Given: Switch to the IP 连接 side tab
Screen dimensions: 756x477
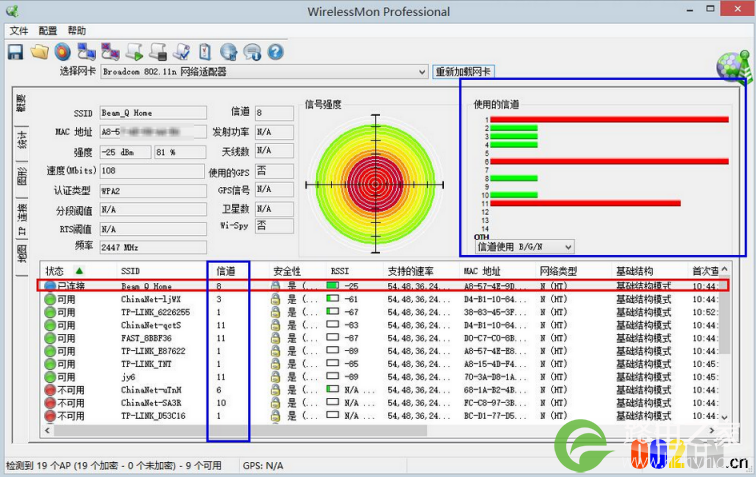Looking at the screenshot, I should point(22,219).
